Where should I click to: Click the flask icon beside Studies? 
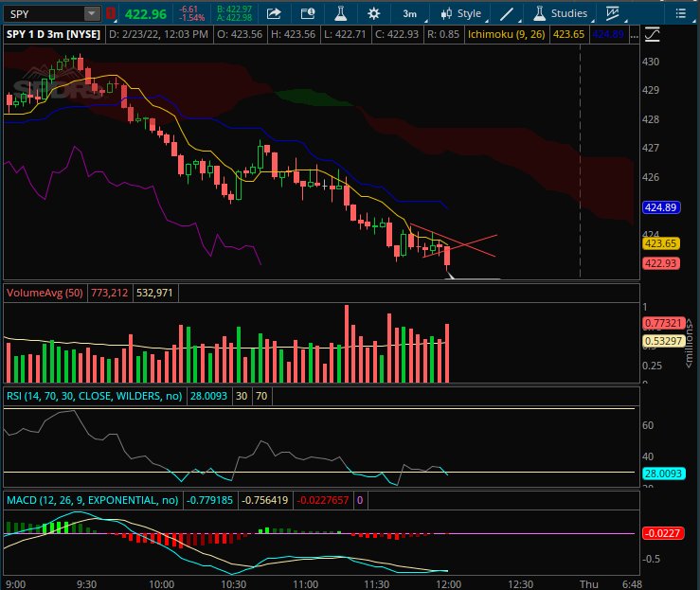(539, 14)
